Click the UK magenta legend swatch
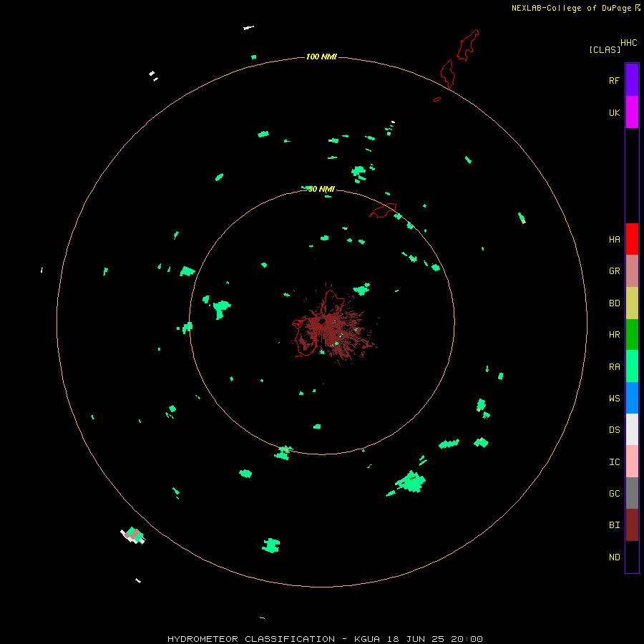The width and height of the screenshot is (644, 644). (632, 112)
